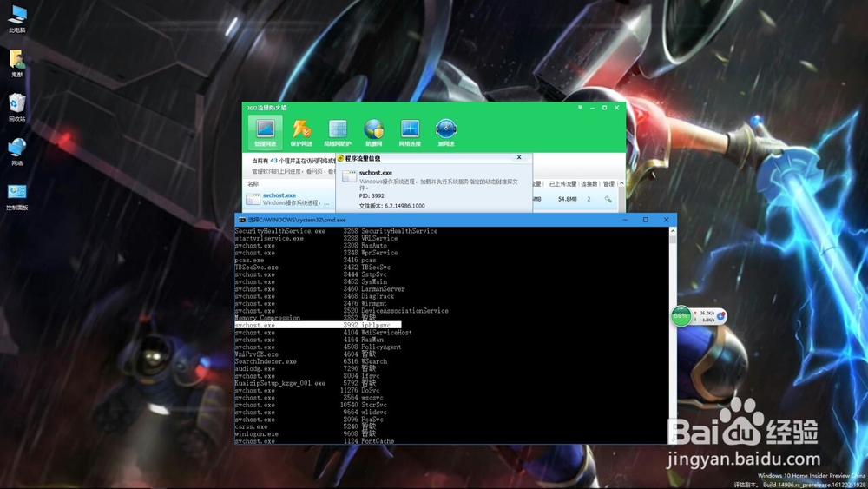This screenshot has height=489, width=868.
Task: Click the startvrlservice.exe line in cmd
Action: 316,238
